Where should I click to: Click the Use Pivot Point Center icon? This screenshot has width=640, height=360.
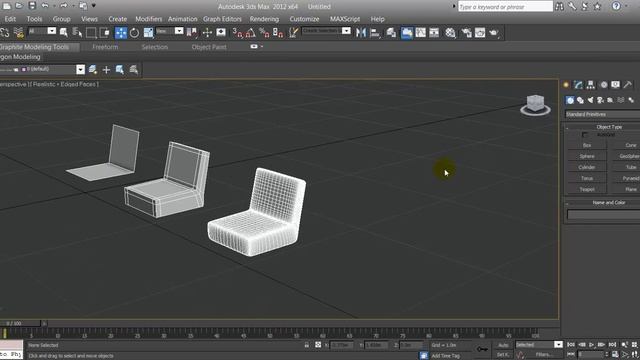coord(191,33)
